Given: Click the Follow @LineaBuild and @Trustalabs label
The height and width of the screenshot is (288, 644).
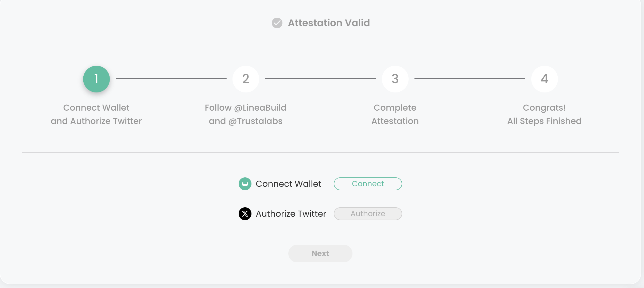Looking at the screenshot, I should [x=246, y=114].
